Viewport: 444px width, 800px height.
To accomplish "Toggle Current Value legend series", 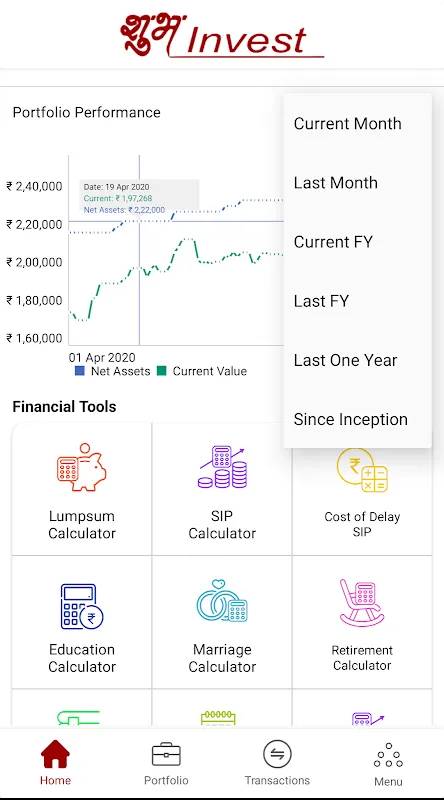I will pos(202,371).
